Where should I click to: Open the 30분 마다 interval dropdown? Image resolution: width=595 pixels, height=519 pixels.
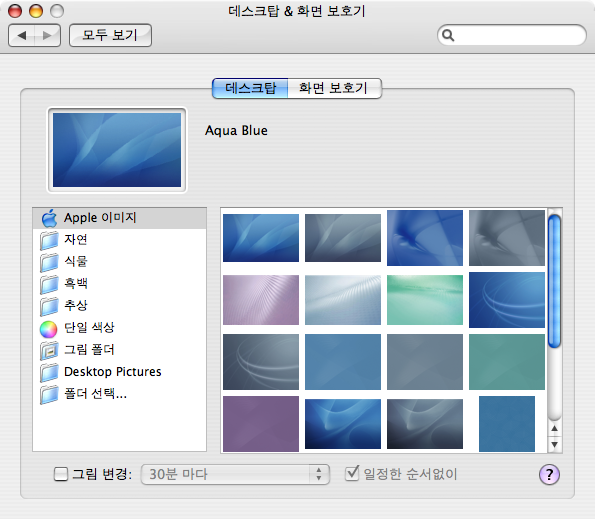coord(235,474)
